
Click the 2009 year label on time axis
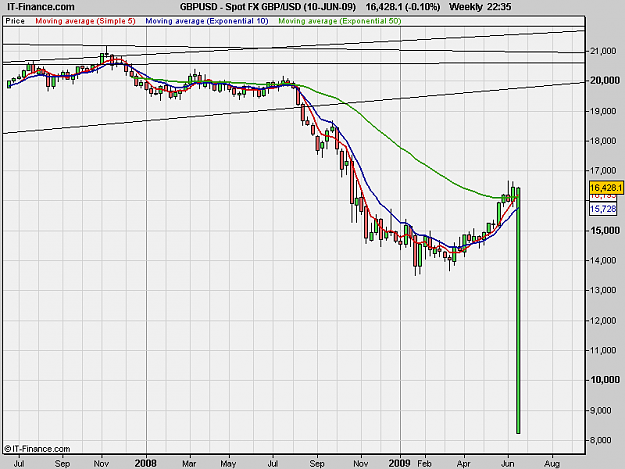[x=399, y=463]
